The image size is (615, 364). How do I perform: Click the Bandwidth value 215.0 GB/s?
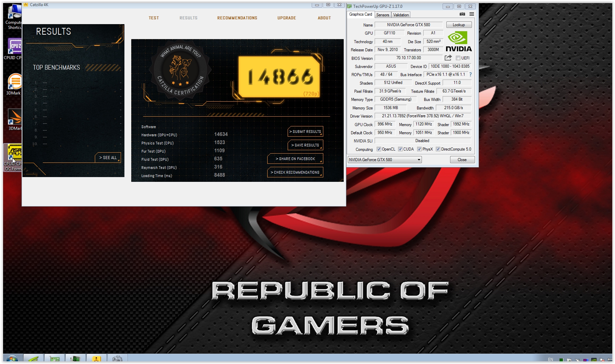pyautogui.click(x=454, y=108)
